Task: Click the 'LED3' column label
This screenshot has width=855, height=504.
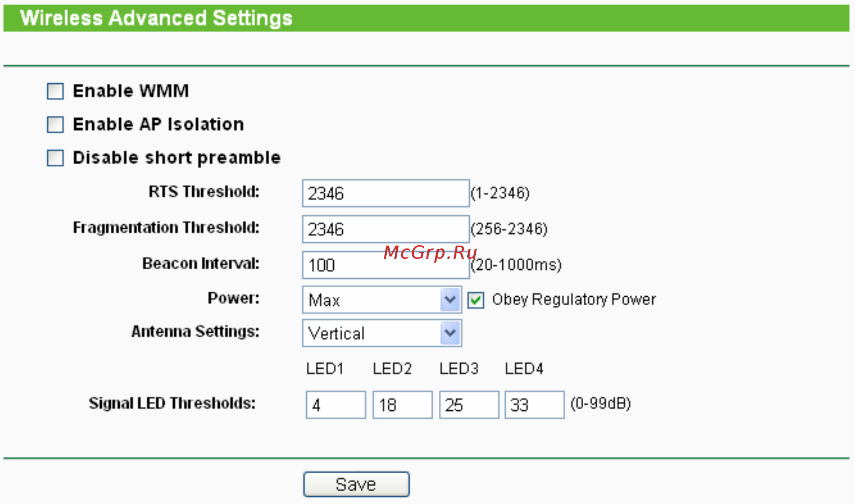Action: [x=459, y=369]
